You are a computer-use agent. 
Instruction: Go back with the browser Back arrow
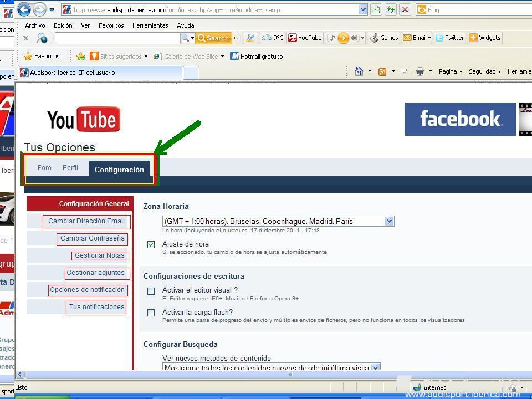(x=24, y=9)
